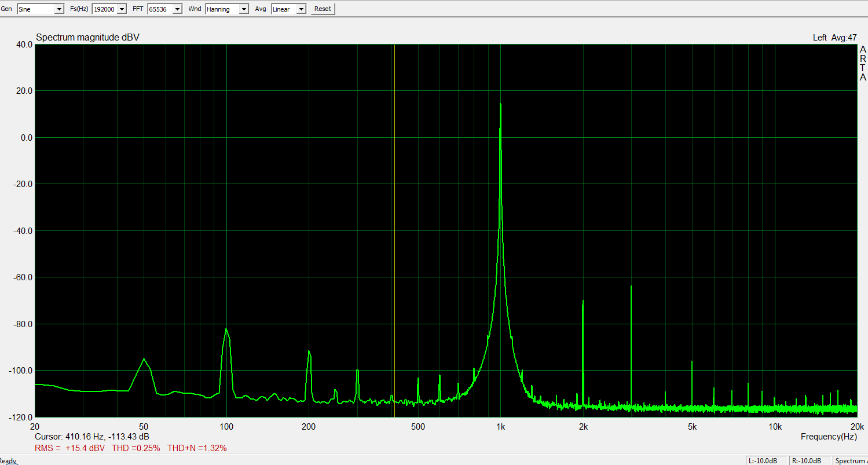Image resolution: width=868 pixels, height=465 pixels.
Task: Click the 'Fs(Hz)' label
Action: click(x=79, y=9)
